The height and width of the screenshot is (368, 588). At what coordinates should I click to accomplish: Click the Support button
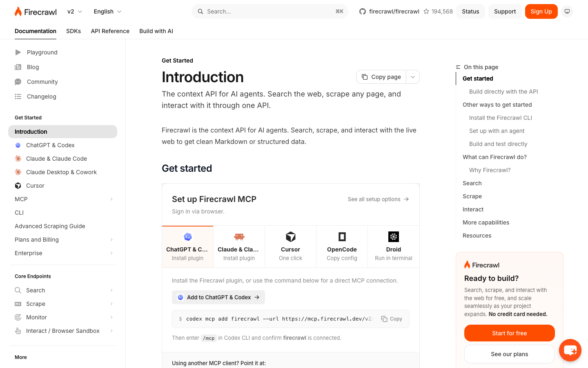[505, 11]
